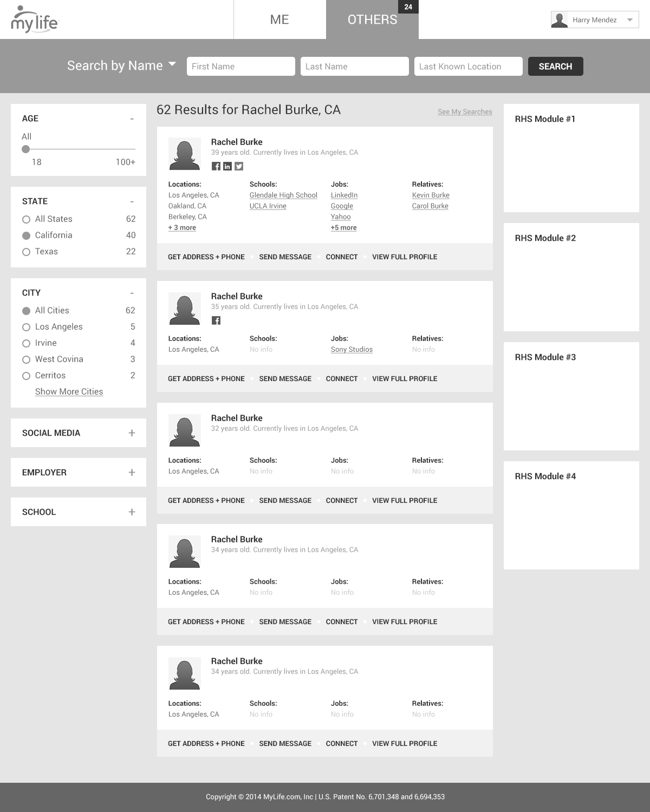Click the MyLife logo
This screenshot has width=650, height=812.
pos(34,19)
